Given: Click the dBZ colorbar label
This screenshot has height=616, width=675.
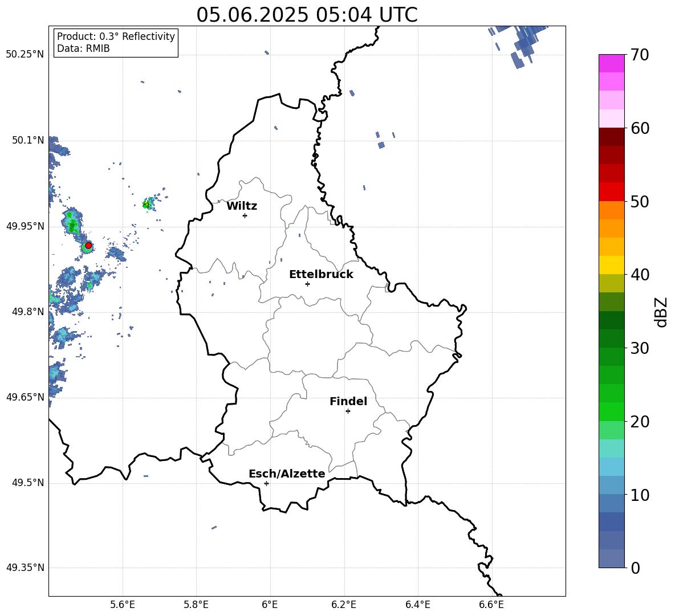Looking at the screenshot, I should click(x=662, y=312).
